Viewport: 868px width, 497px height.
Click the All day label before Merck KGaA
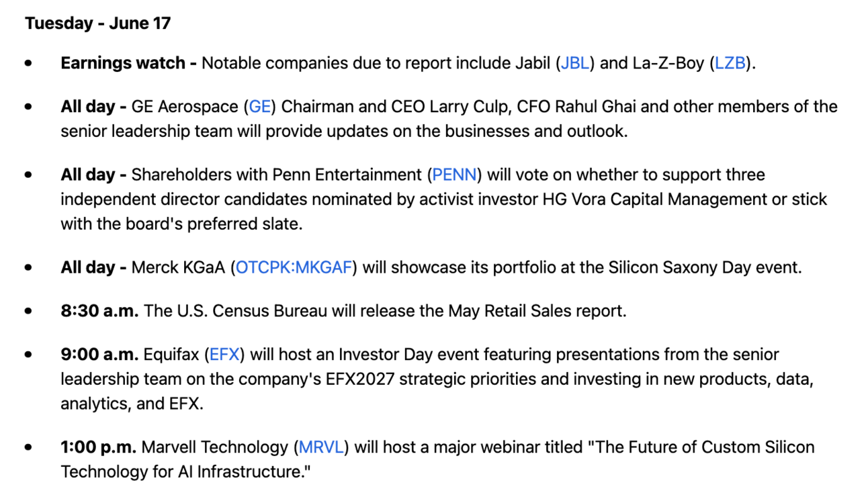click(93, 267)
